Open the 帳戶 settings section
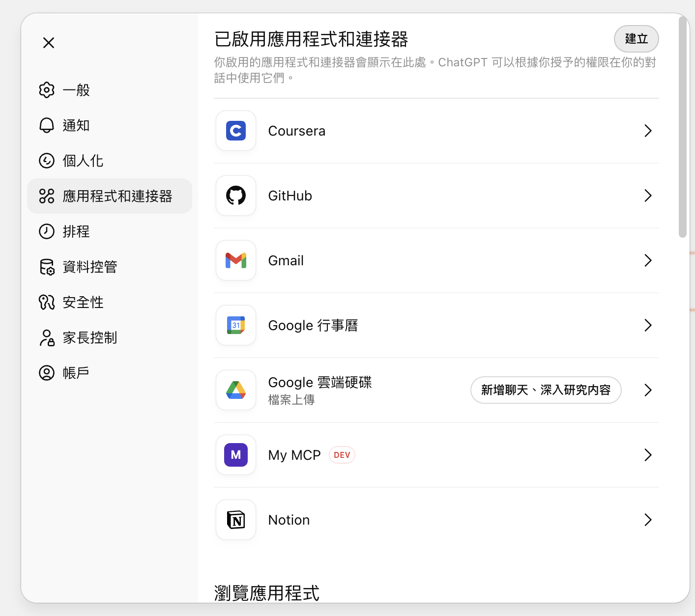Image resolution: width=695 pixels, height=616 pixels. click(x=76, y=373)
